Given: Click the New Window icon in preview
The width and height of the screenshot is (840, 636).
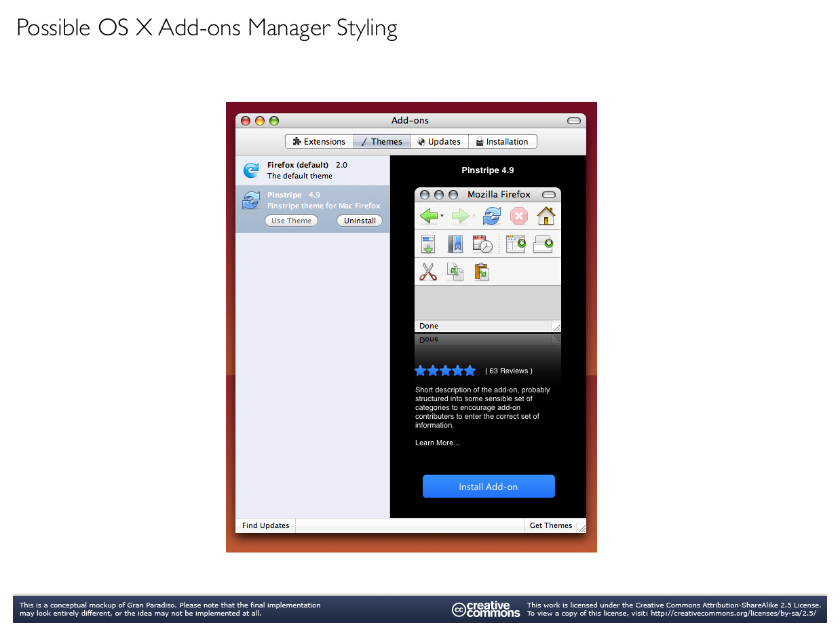Looking at the screenshot, I should [x=516, y=244].
